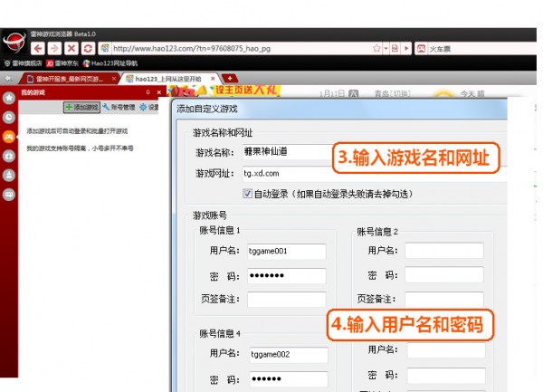Select the orange gamepad sidebar icon
Viewport: 543px width, 392px height.
tap(8, 137)
